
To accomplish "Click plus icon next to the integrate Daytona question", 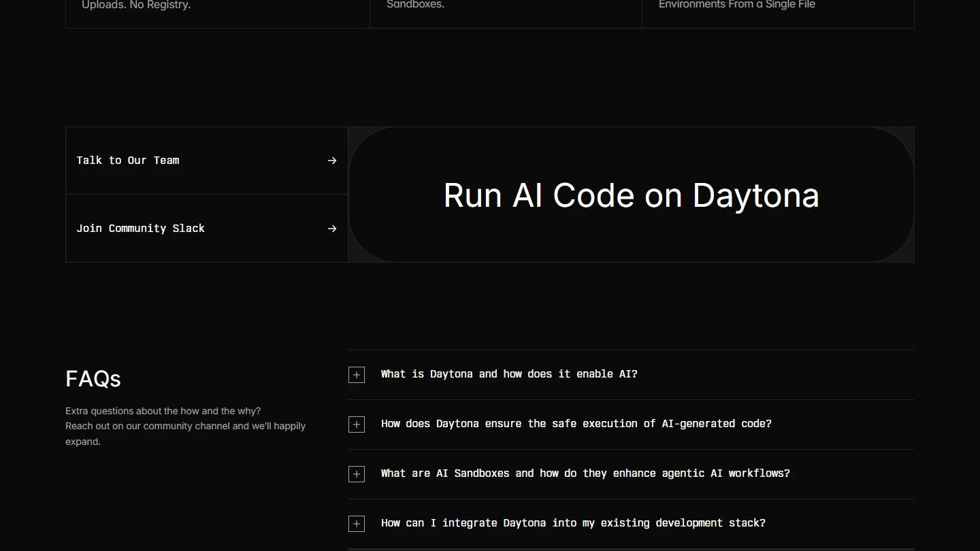I will click(x=357, y=524).
